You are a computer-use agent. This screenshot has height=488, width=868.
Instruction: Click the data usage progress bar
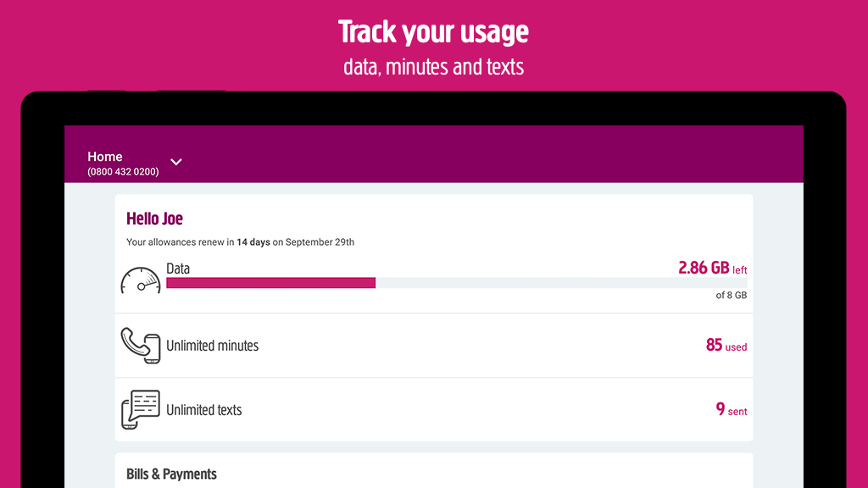click(457, 283)
